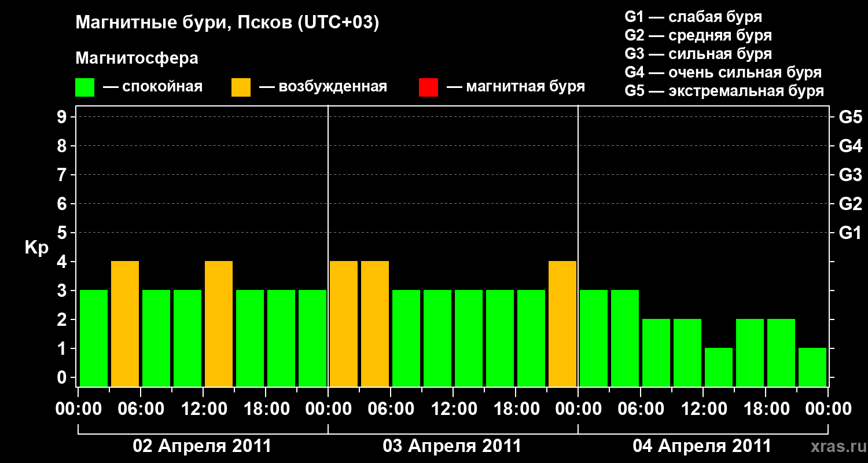Click the red 'магнитная буря' legend swatch
The width and height of the screenshot is (868, 463).
coord(428,87)
